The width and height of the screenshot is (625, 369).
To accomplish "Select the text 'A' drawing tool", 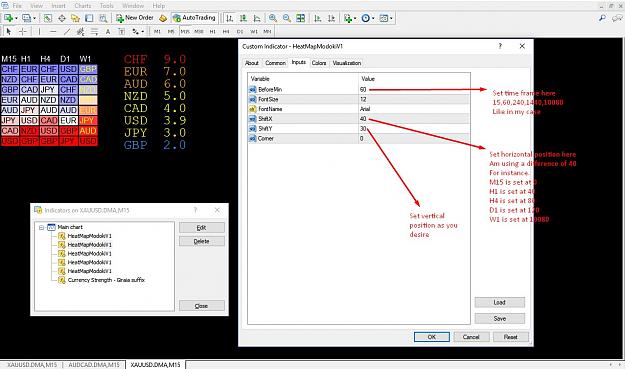I will point(108,31).
